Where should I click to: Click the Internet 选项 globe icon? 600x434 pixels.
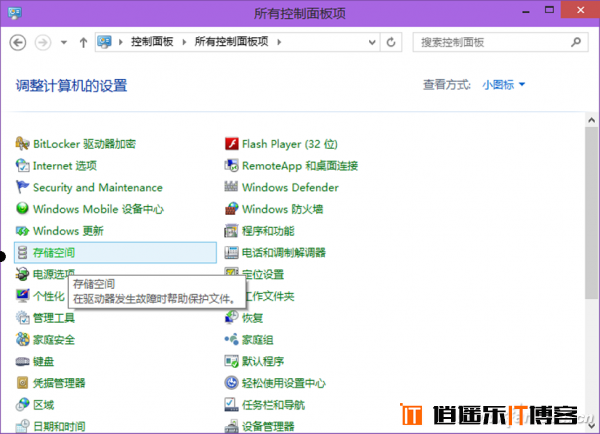pos(22,166)
